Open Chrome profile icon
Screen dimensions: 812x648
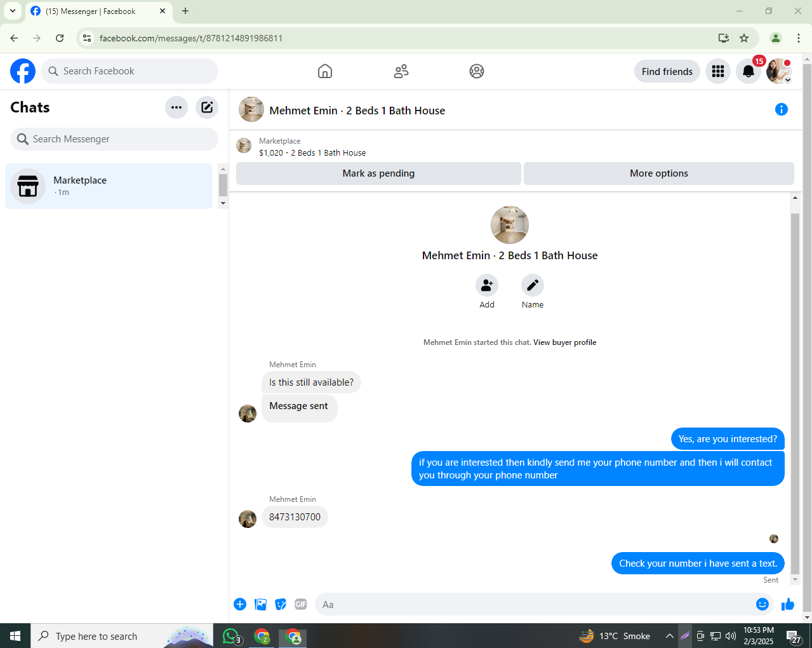[x=775, y=38]
